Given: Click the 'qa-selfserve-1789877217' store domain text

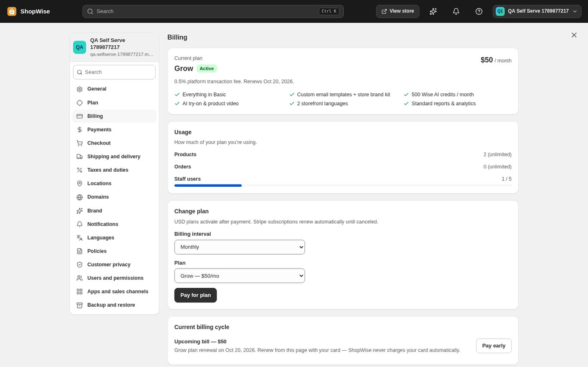Looking at the screenshot, I should [x=121, y=54].
